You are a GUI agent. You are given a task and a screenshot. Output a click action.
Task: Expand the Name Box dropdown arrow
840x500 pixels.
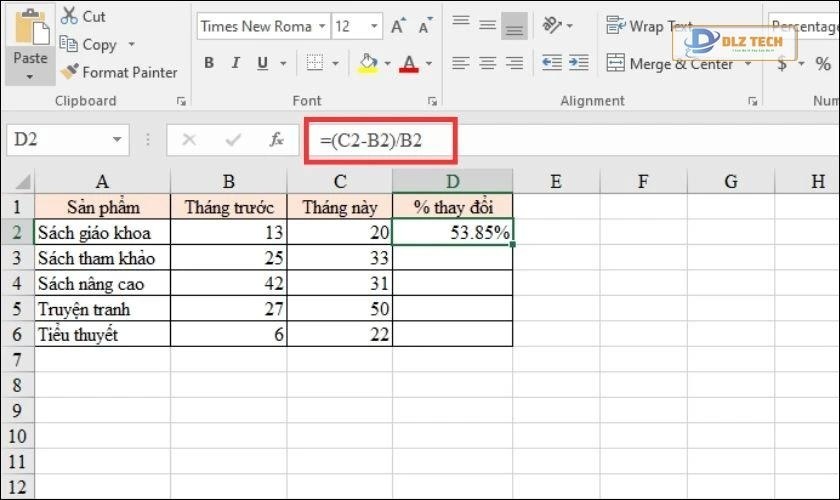coord(118,140)
